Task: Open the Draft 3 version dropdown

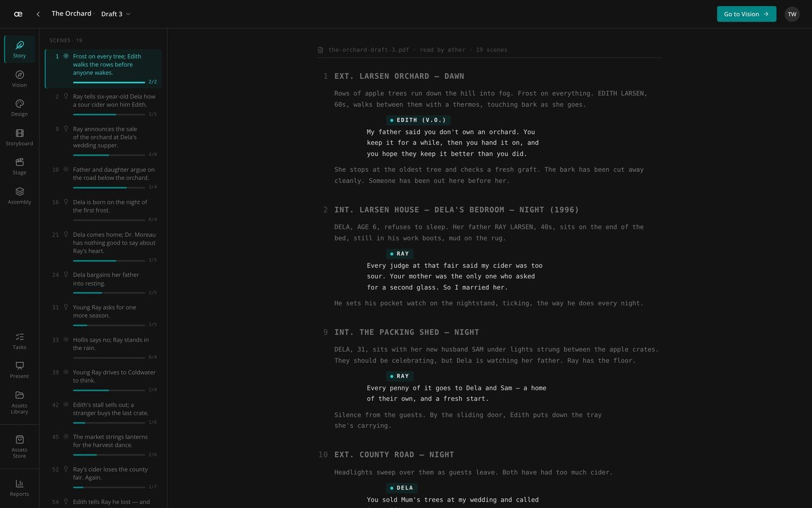Action: click(x=116, y=14)
